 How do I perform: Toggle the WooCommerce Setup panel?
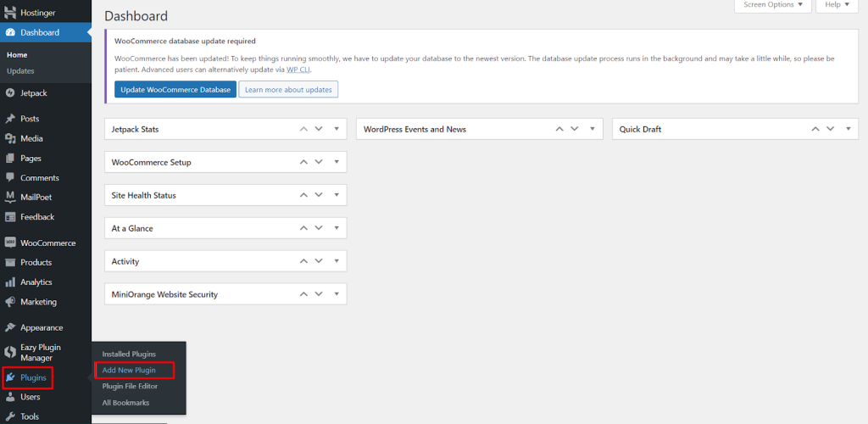tap(337, 162)
